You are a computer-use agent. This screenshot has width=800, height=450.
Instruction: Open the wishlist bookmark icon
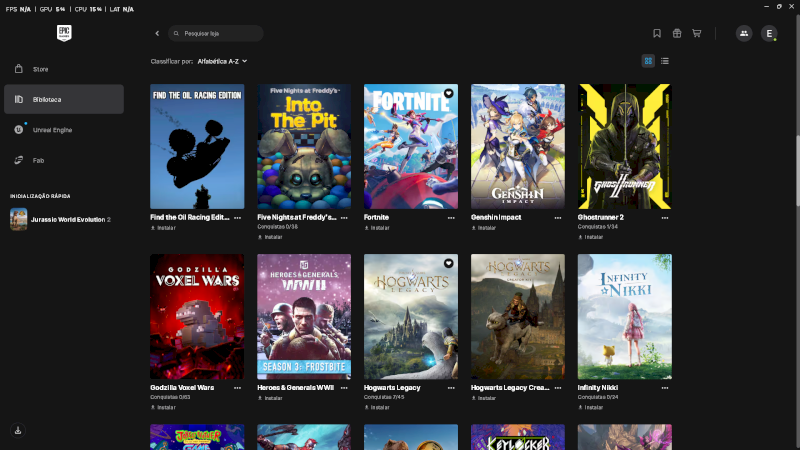point(657,33)
